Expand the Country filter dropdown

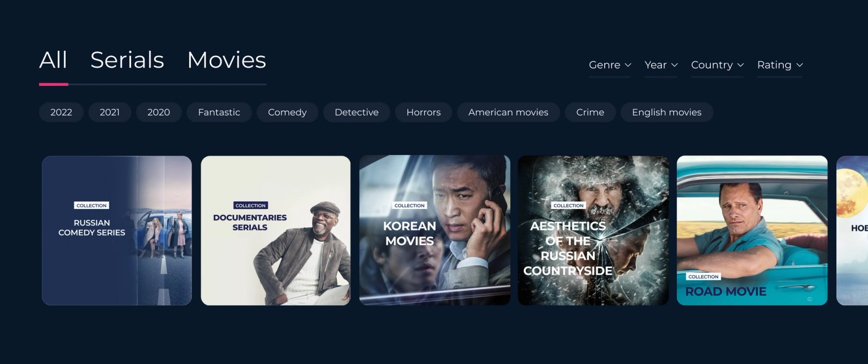(x=717, y=65)
